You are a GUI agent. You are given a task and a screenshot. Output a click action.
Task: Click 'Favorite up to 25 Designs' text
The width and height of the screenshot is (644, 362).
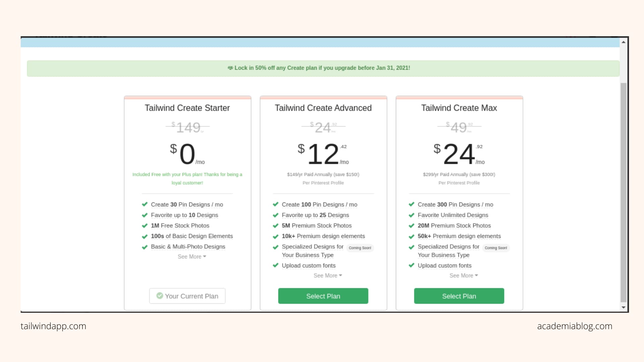(315, 215)
